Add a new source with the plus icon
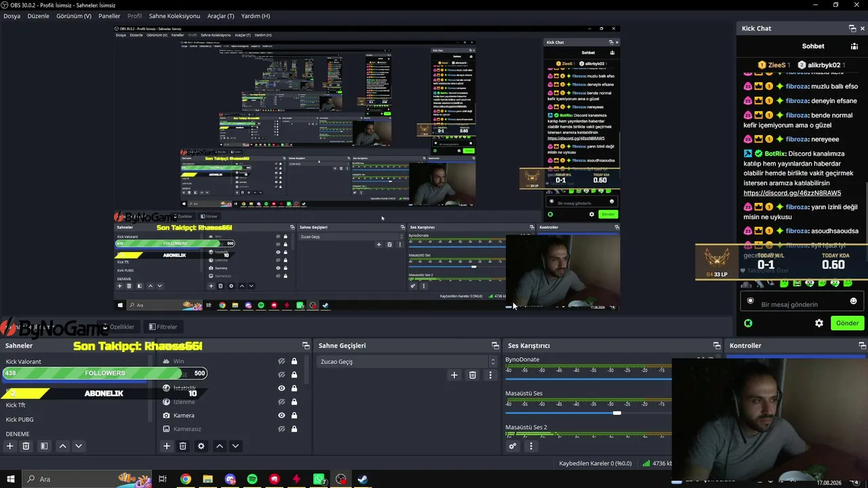This screenshot has width=868, height=488. point(166,446)
